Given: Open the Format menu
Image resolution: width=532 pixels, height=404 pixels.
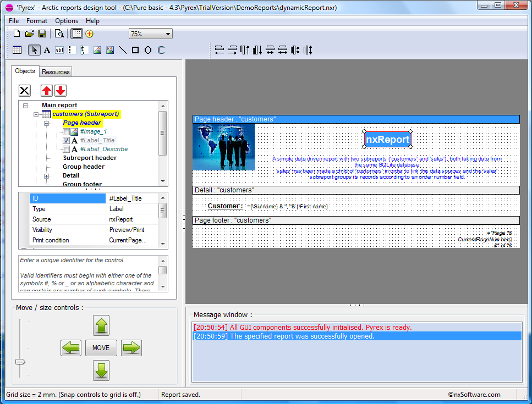Looking at the screenshot, I should pyautogui.click(x=37, y=21).
